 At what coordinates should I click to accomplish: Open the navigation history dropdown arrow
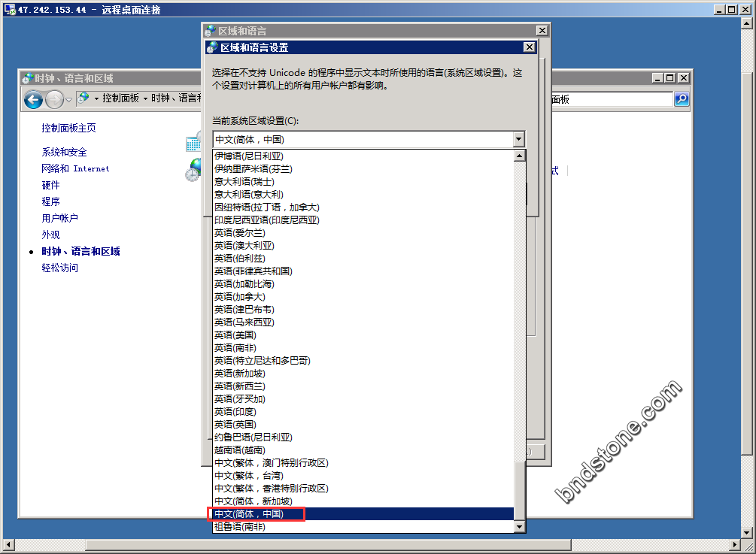(69, 99)
